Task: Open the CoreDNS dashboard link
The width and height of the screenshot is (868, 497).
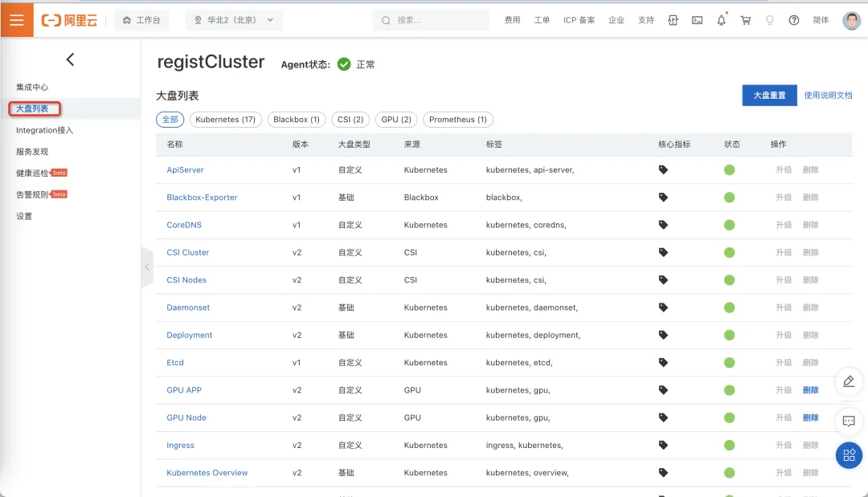Action: [x=184, y=225]
